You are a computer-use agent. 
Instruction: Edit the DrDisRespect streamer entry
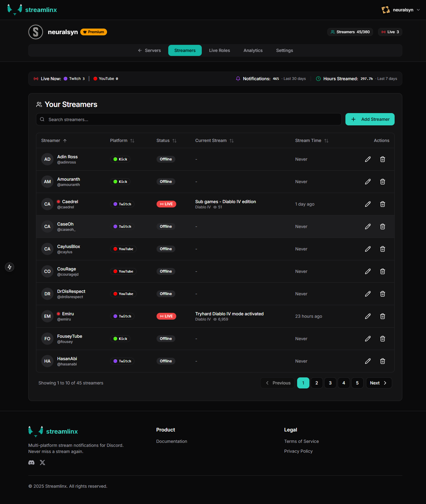click(x=368, y=294)
